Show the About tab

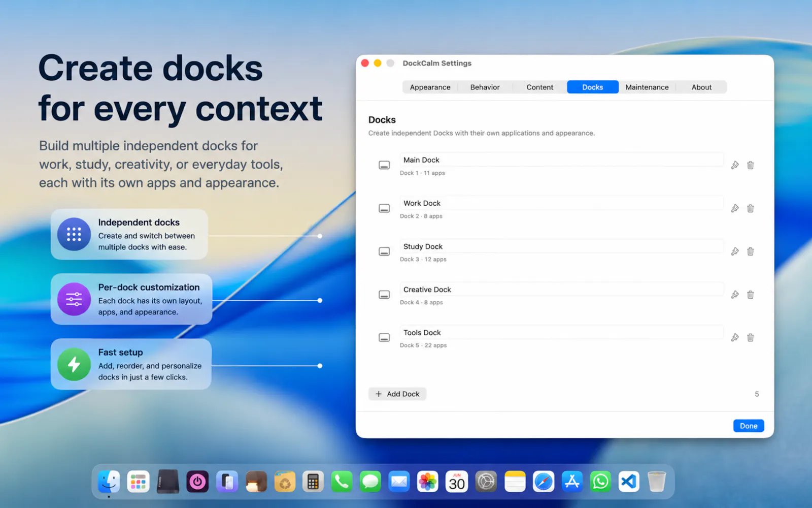(701, 87)
